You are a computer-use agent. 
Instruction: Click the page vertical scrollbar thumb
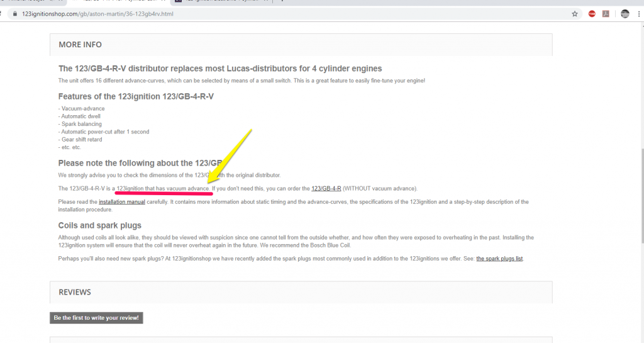[x=642, y=196]
